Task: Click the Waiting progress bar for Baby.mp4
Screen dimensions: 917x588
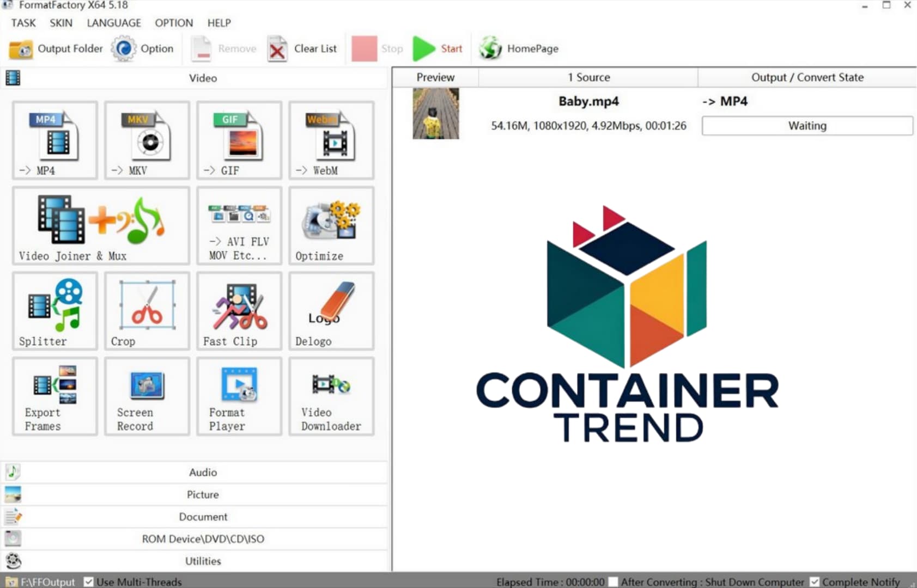Action: (x=807, y=126)
